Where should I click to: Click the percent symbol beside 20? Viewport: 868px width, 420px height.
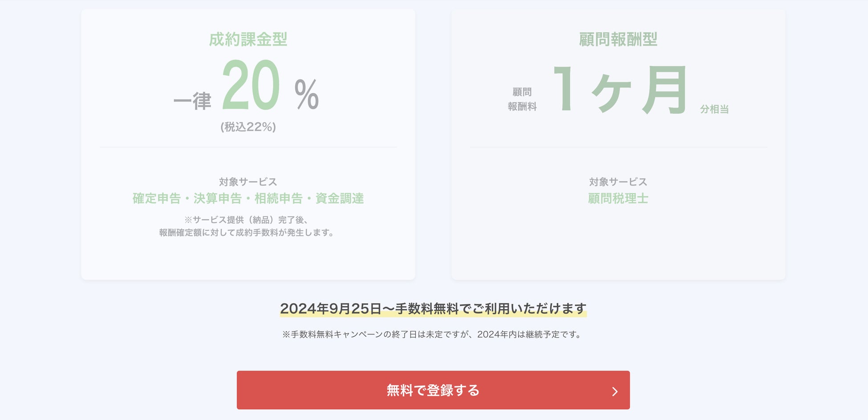click(x=307, y=94)
